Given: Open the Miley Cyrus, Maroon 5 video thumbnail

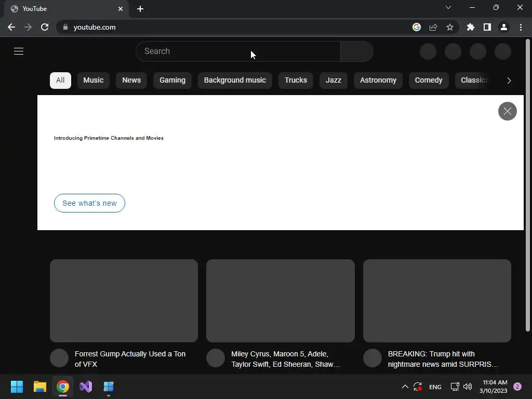Looking at the screenshot, I should click(280, 301).
